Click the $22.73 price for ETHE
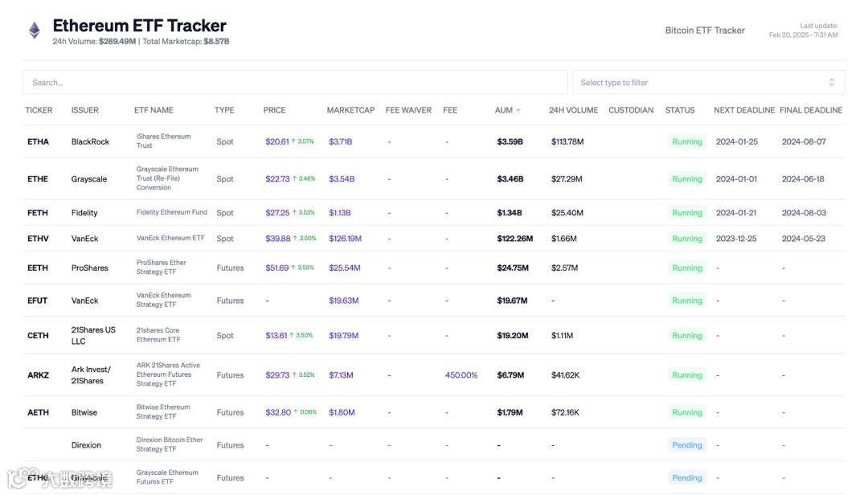This screenshot has height=495, width=868. [277, 179]
